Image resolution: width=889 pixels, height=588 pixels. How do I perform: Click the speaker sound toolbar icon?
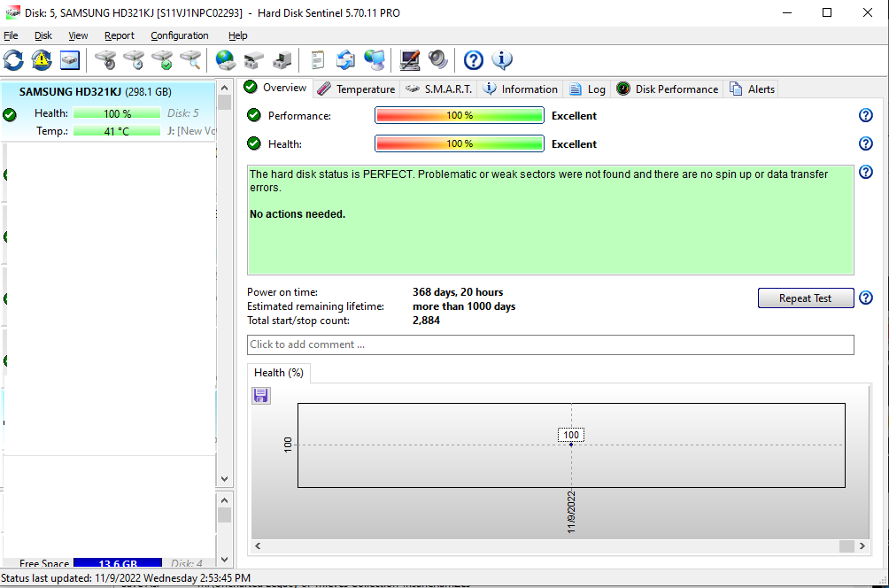[x=437, y=60]
